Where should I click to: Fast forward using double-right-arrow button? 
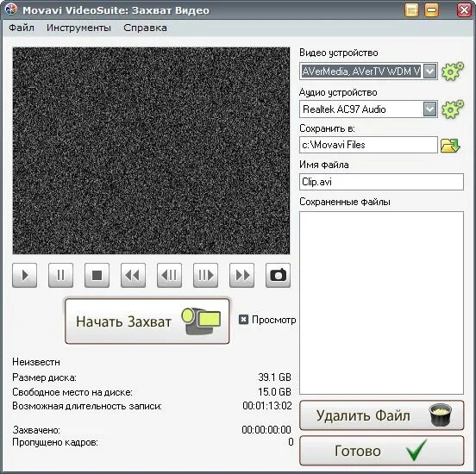click(x=242, y=275)
